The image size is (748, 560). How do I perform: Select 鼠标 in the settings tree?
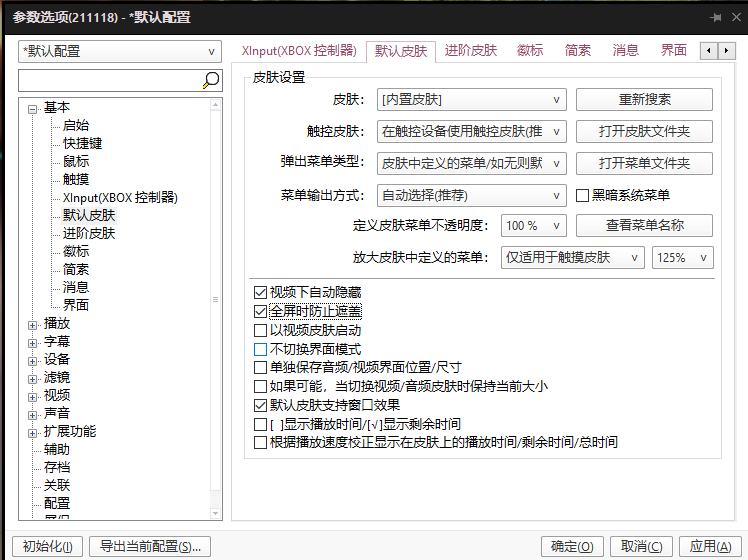76,161
